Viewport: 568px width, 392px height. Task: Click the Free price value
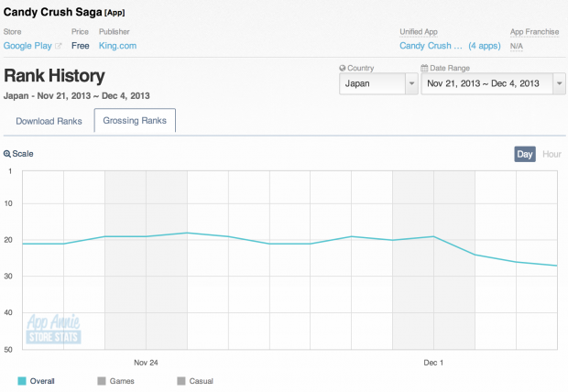click(81, 46)
